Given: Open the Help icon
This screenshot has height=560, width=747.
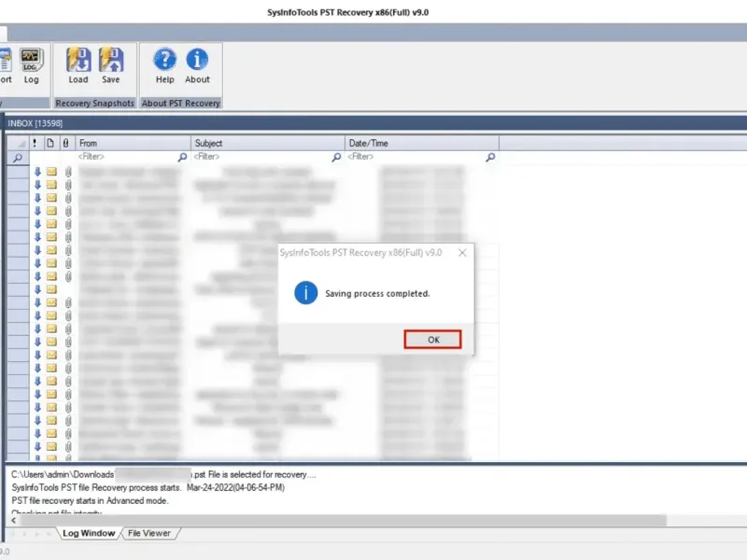Looking at the screenshot, I should point(165,66).
